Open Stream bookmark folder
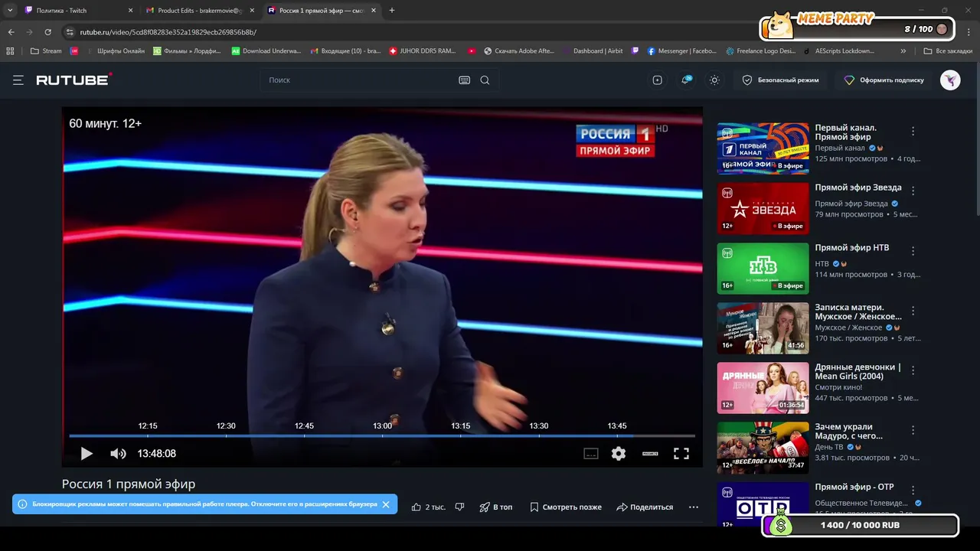Image resolution: width=980 pixels, height=551 pixels. coord(46,51)
